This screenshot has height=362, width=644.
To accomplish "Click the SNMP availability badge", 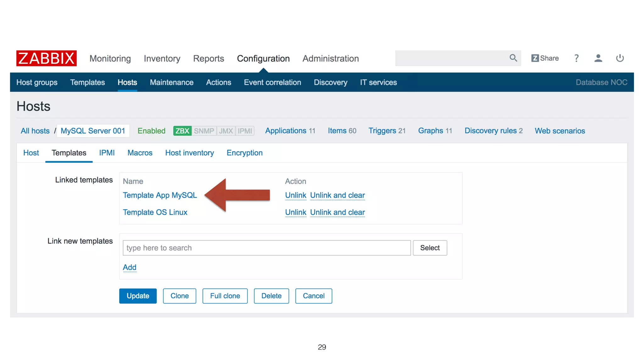I will pos(204,131).
